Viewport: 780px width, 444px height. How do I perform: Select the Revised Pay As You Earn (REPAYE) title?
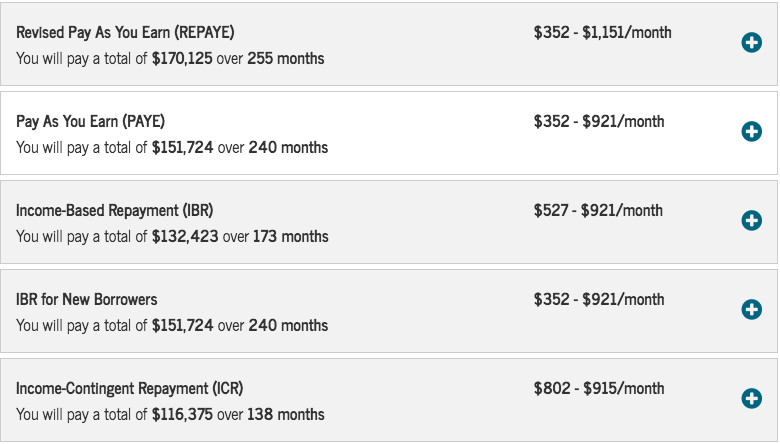125,32
